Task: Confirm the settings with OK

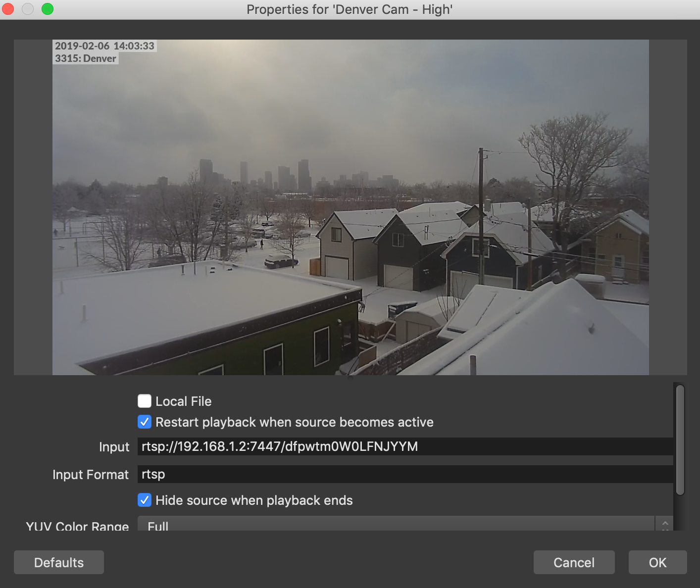Action: pyautogui.click(x=657, y=562)
